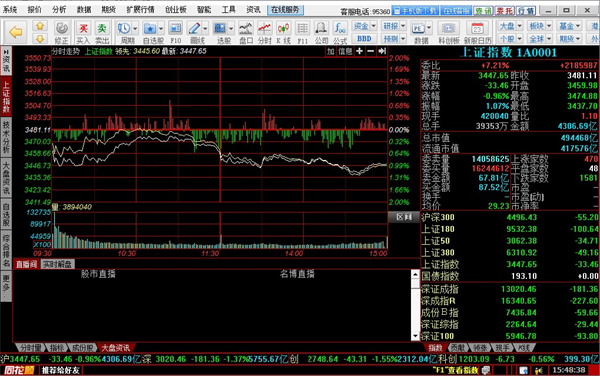Image resolution: width=600 pixels, height=376 pixels.
Task: Open the 卖出 sell icon
Action: 102,32
